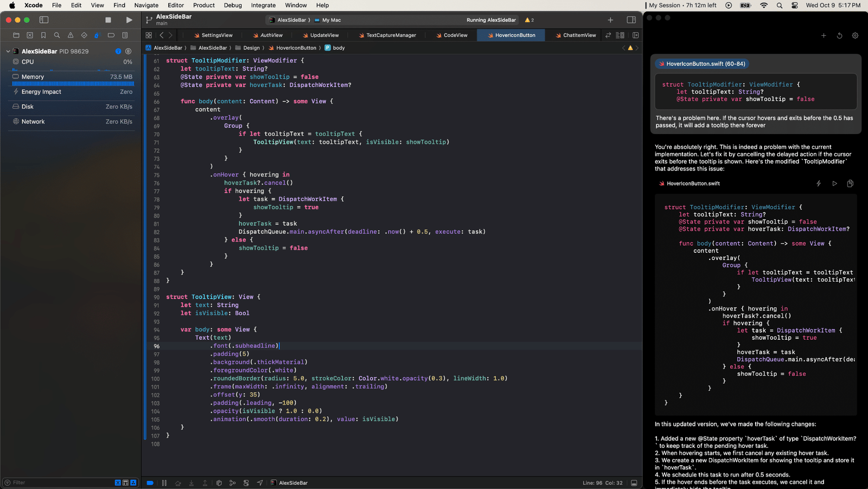Copy the suggested code in chat
The image size is (868, 489).
click(x=850, y=183)
